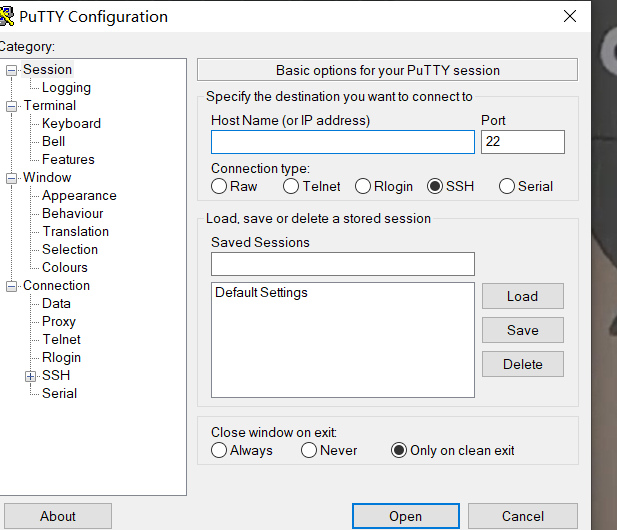This screenshot has height=530, width=617.
Task: Open the Translation category
Action: tap(76, 231)
